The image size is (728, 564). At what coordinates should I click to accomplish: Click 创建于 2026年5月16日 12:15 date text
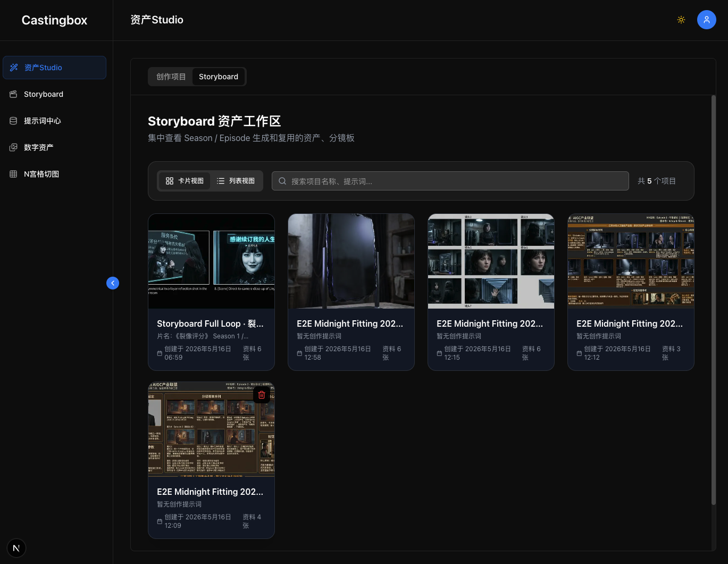point(478,353)
